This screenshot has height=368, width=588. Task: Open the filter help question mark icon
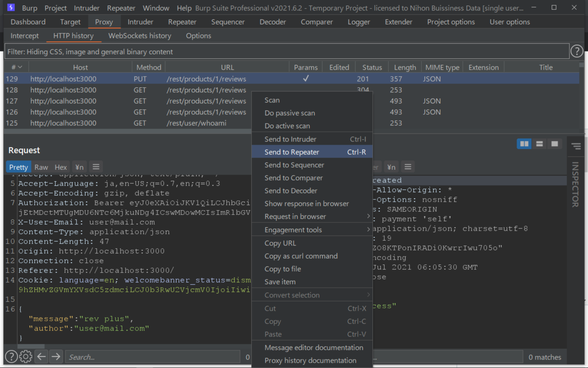tap(577, 51)
